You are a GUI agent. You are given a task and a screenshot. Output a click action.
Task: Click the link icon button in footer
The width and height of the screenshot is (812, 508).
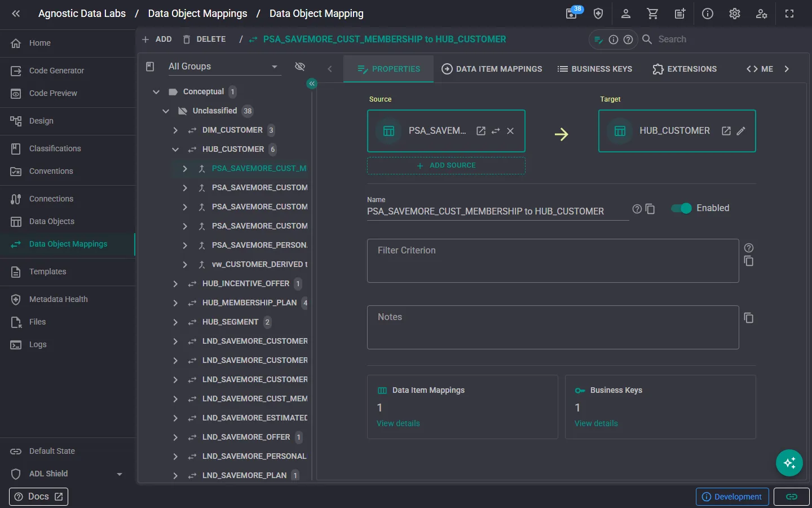tap(792, 497)
